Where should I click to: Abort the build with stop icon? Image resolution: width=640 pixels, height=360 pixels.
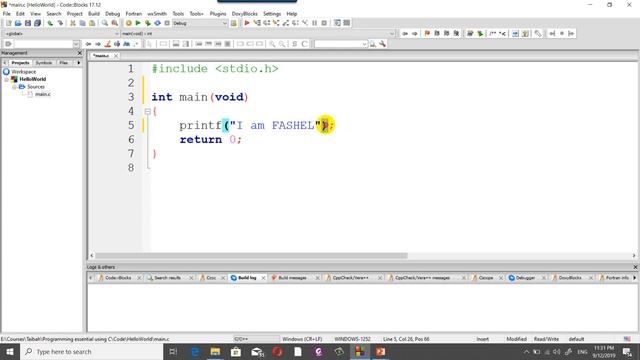click(167, 23)
